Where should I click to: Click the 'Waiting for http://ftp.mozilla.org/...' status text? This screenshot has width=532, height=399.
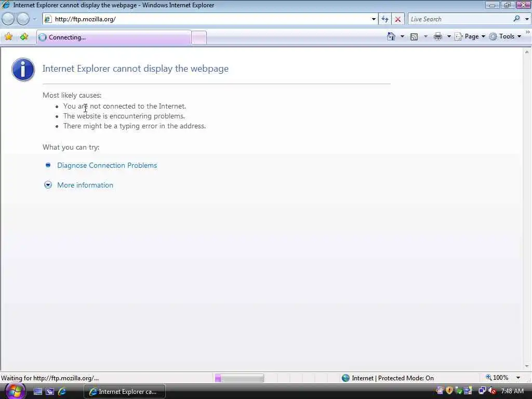(50, 378)
